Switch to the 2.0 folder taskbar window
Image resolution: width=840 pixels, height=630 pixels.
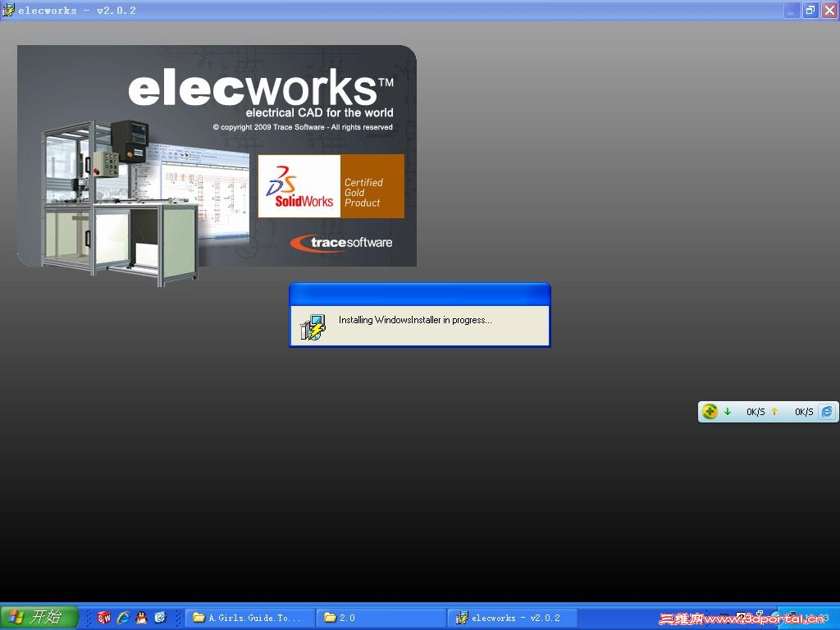[x=381, y=618]
